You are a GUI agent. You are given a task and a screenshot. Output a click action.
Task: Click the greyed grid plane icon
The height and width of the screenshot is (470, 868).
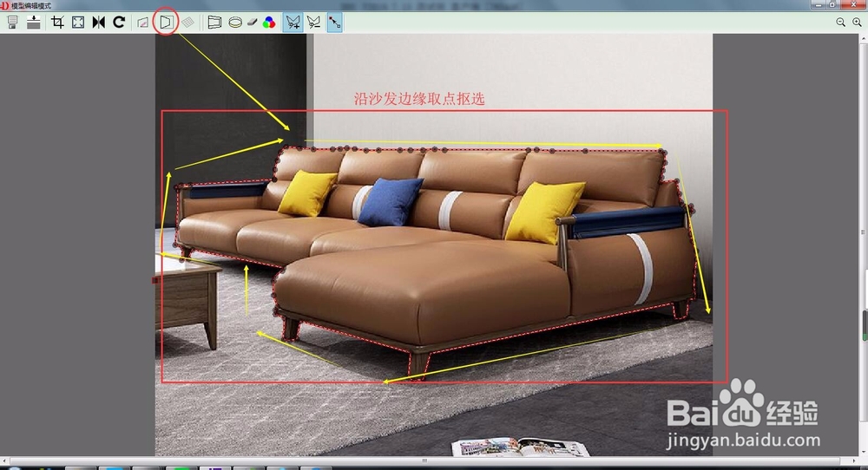tap(188, 23)
